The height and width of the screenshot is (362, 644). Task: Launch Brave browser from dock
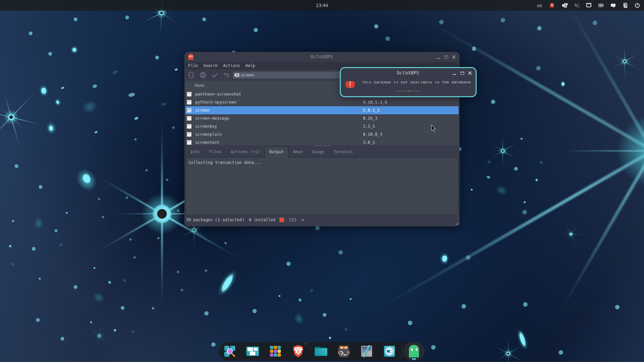298,351
